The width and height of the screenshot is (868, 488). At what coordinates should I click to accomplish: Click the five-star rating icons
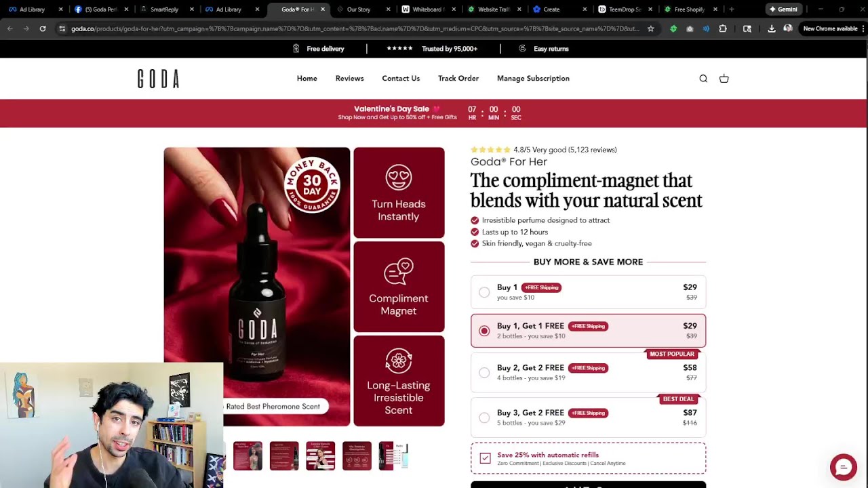point(490,150)
